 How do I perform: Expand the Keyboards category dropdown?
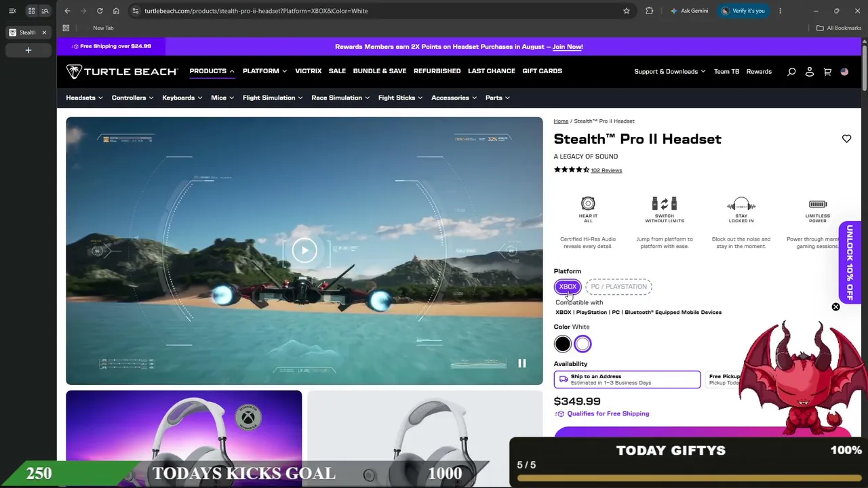pyautogui.click(x=182, y=98)
